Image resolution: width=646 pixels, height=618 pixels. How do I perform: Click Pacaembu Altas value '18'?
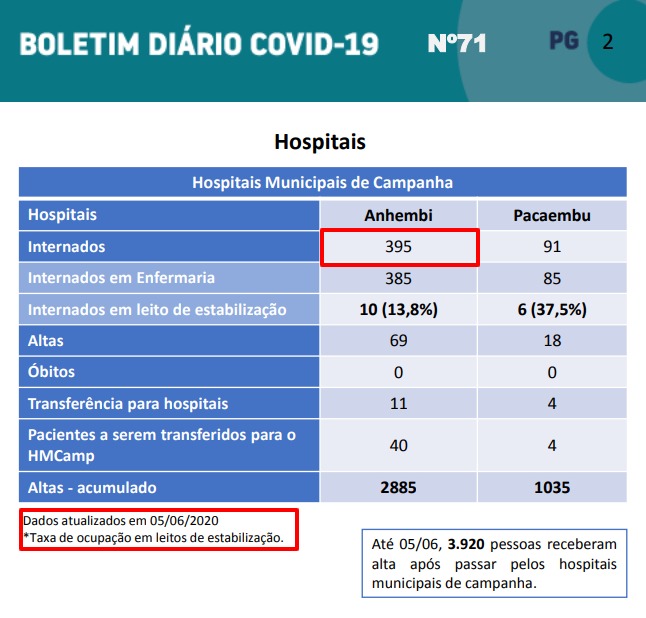[552, 341]
